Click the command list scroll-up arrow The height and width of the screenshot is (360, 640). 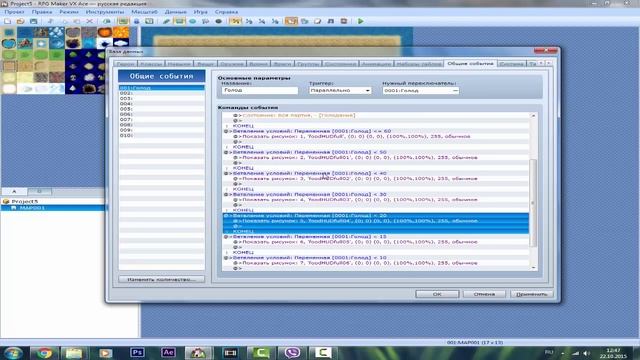pos(533,116)
